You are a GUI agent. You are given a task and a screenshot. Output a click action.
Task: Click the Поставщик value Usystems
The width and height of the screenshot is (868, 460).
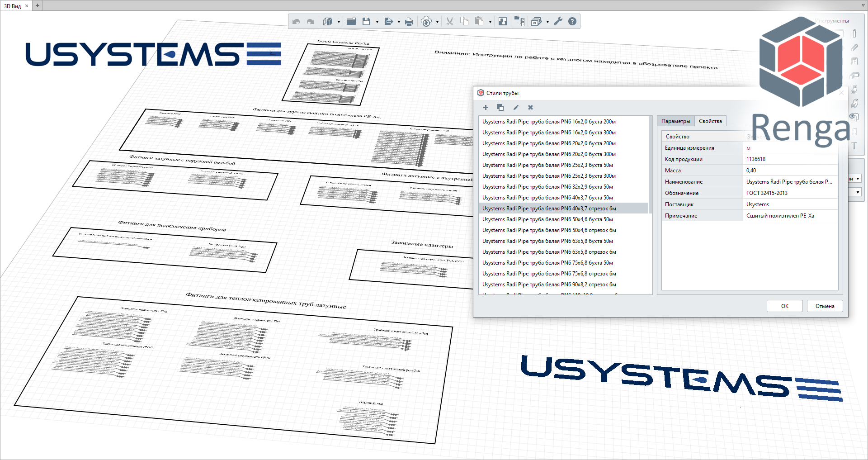[790, 204]
